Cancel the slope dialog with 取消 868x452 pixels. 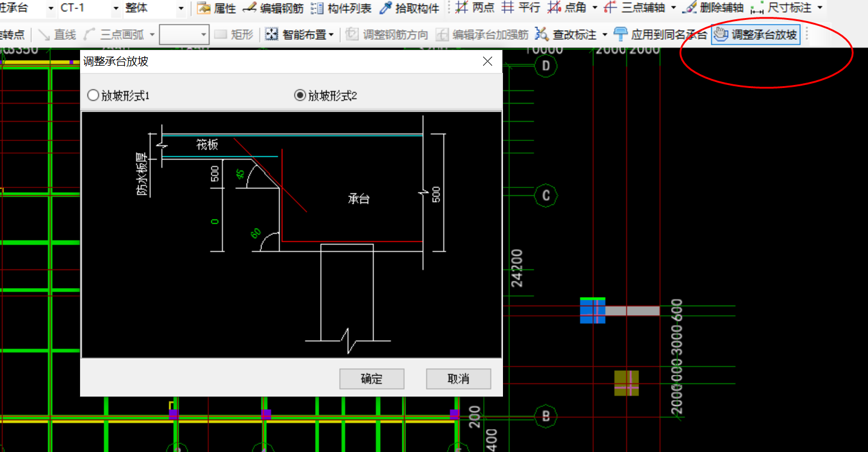(x=458, y=379)
